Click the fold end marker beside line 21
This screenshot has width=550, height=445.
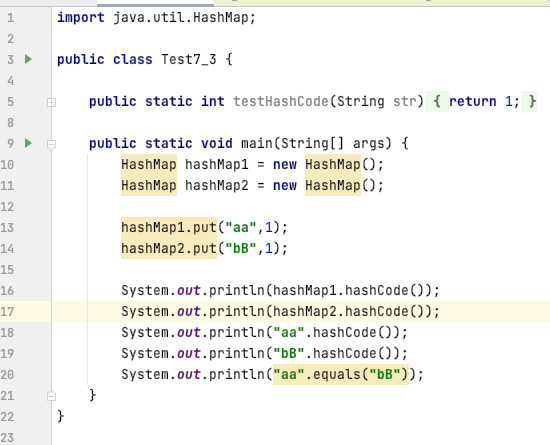point(51,396)
